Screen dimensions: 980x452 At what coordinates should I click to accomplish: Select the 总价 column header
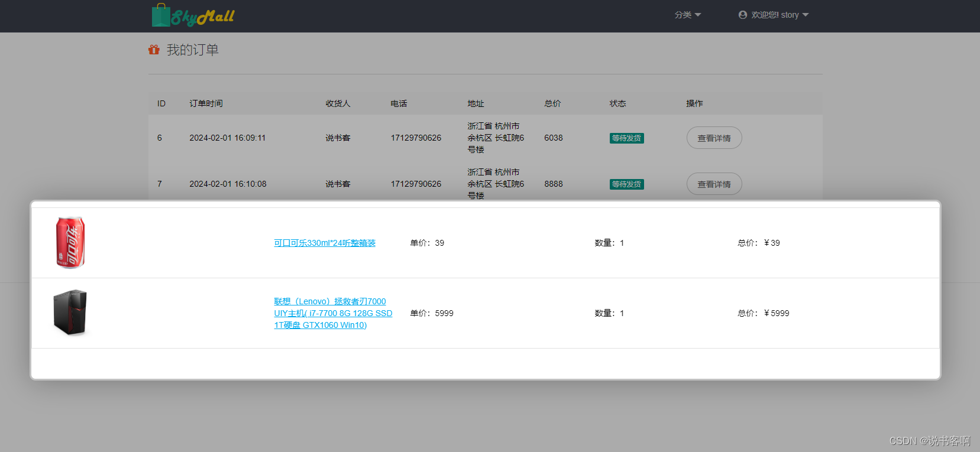click(552, 103)
